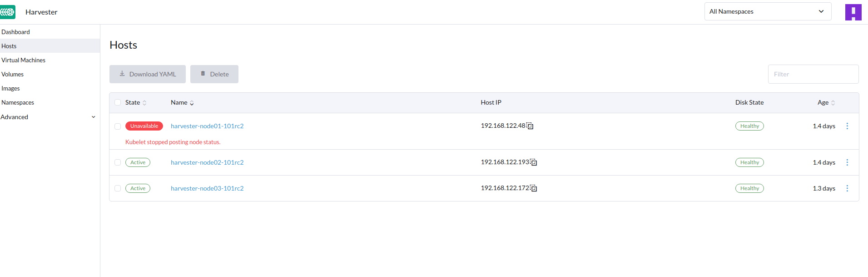868x277 pixels.
Task: Toggle the select-all checkbox in table header
Action: point(118,102)
